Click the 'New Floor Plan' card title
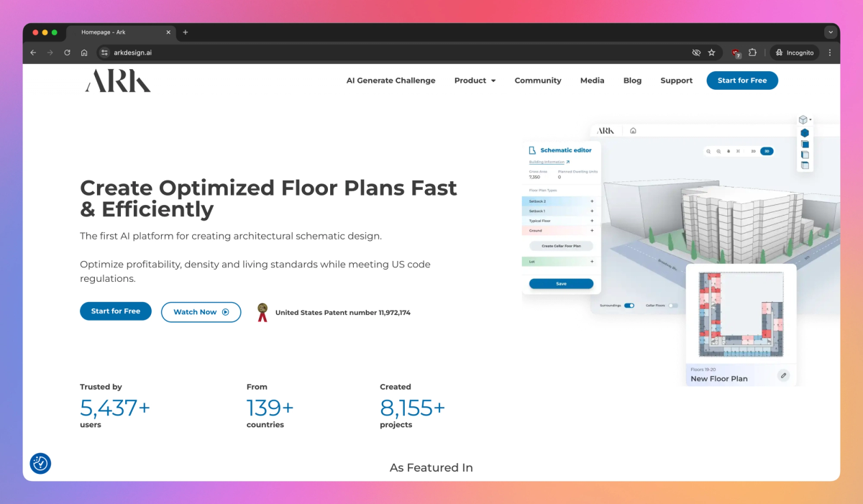The image size is (863, 504). click(719, 379)
